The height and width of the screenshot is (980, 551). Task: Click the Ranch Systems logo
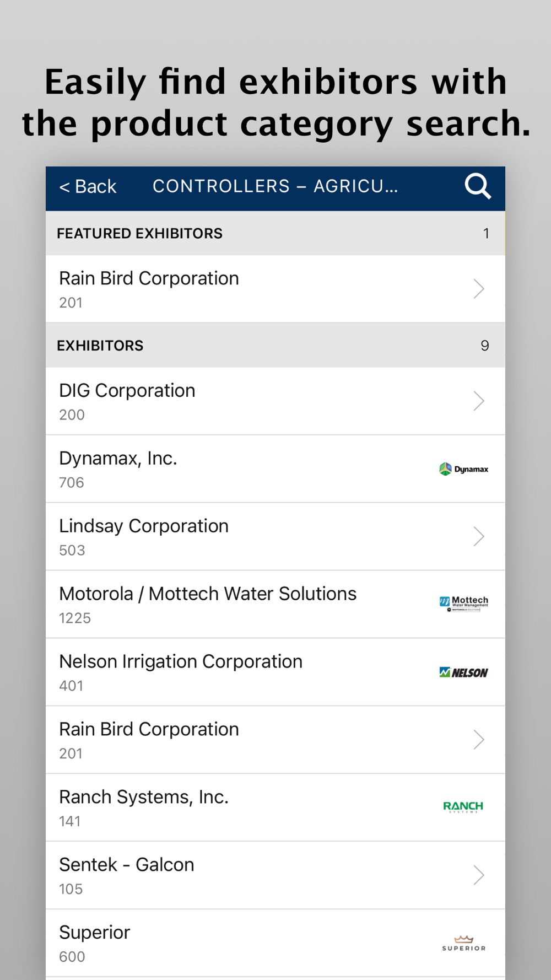coord(463,807)
